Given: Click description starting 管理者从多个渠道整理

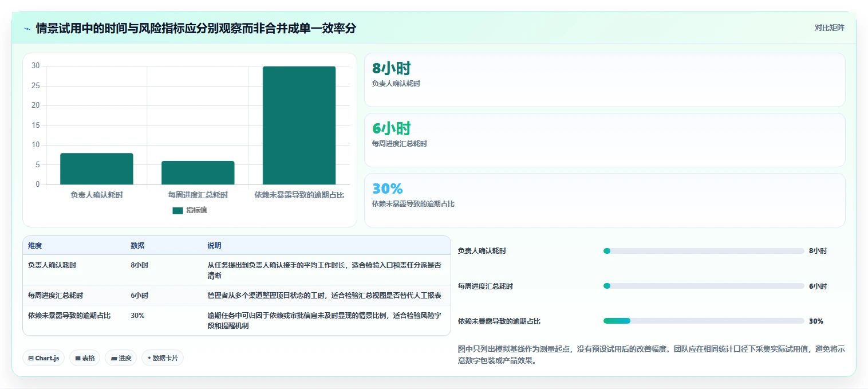Looking at the screenshot, I should coord(324,296).
